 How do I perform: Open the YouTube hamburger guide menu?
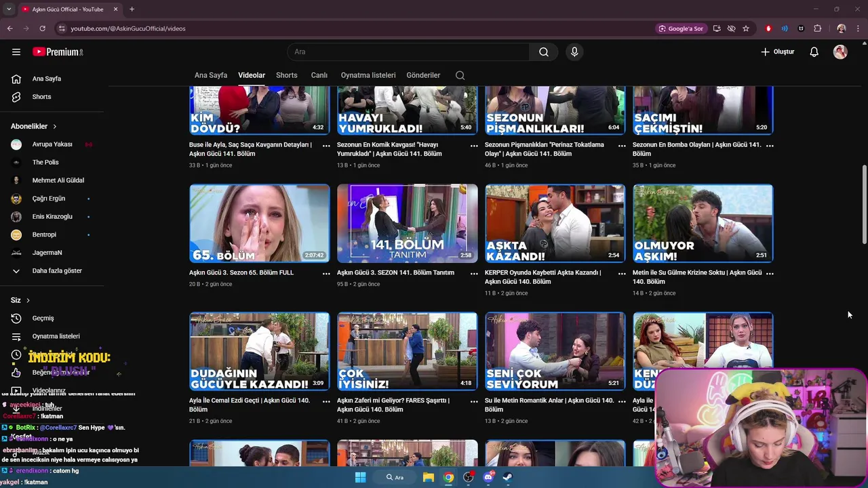click(16, 52)
